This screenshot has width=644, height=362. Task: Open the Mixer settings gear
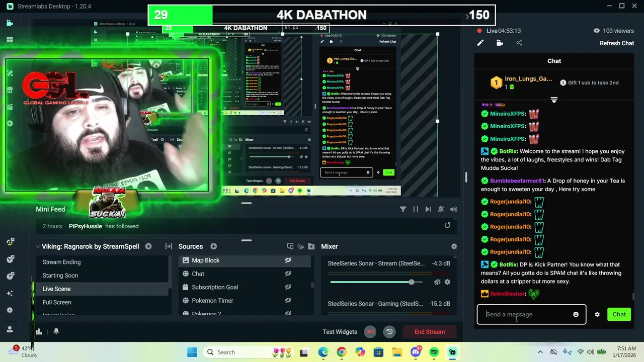(454, 246)
